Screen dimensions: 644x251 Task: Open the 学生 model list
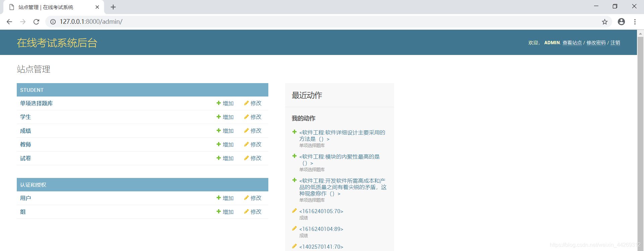click(25, 117)
